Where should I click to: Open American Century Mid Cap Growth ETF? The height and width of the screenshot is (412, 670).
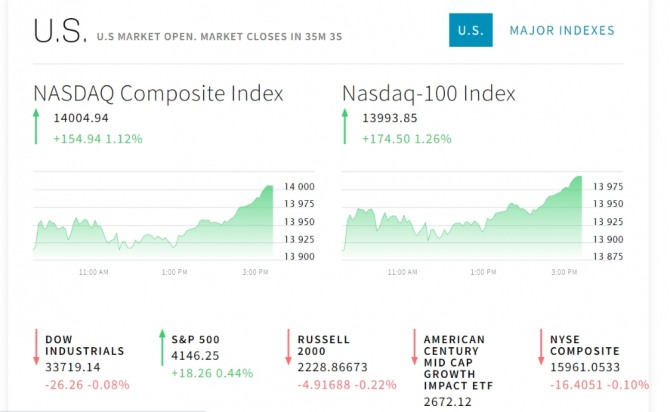click(454, 362)
